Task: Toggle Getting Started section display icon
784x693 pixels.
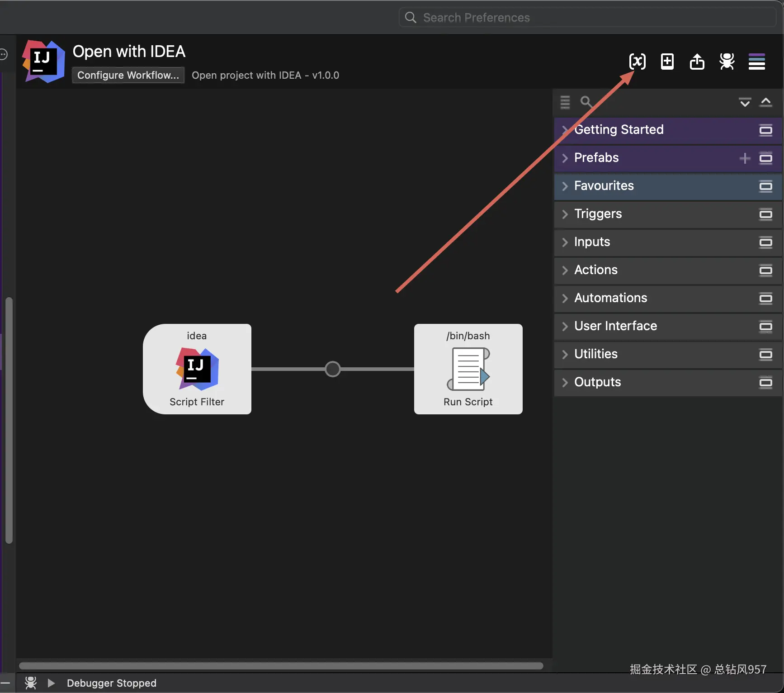Action: point(765,130)
